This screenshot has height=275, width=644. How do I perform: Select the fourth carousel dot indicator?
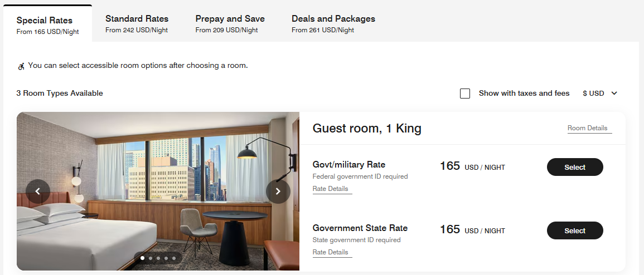point(166,258)
